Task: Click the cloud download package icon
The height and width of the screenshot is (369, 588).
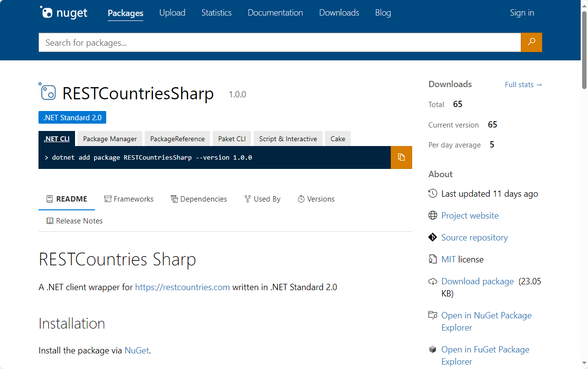Action: pyautogui.click(x=433, y=281)
